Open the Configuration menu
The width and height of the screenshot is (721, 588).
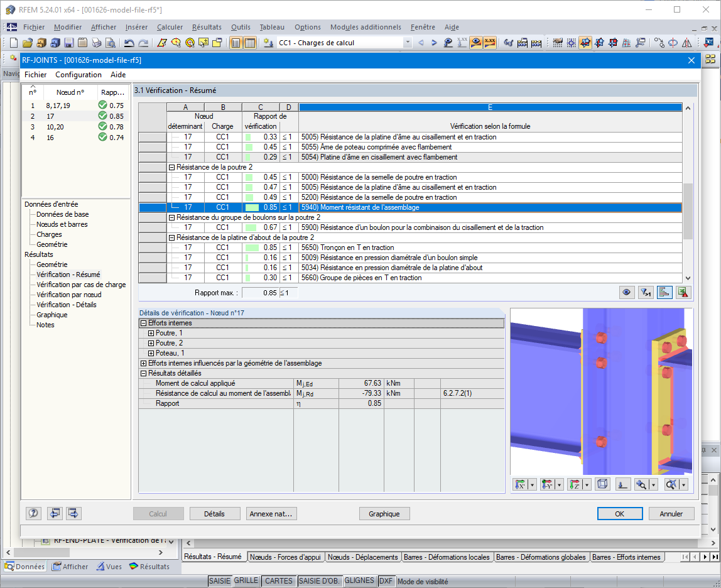[78, 75]
